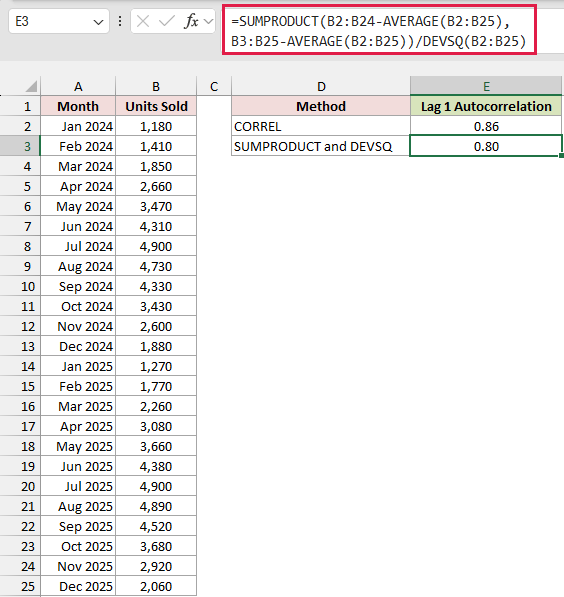Select the units cell 3,430
The height and width of the screenshot is (597, 564).
coord(156,306)
